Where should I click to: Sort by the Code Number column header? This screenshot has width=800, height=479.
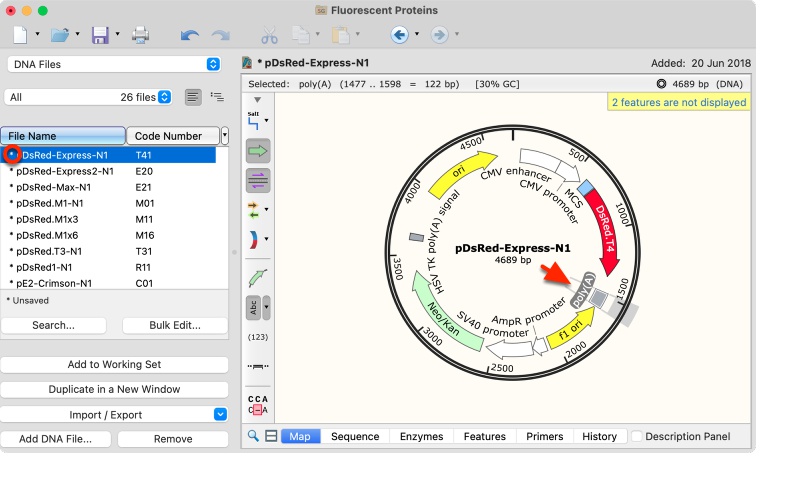173,136
